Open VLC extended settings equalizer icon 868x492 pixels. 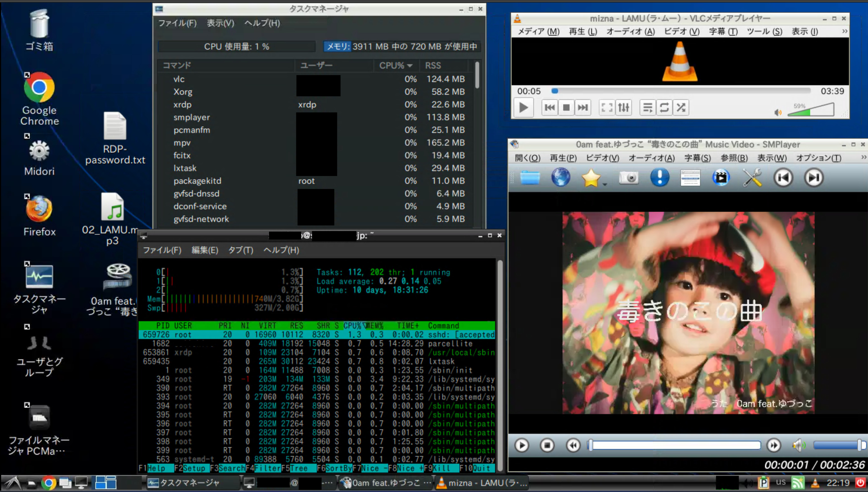pos(623,107)
